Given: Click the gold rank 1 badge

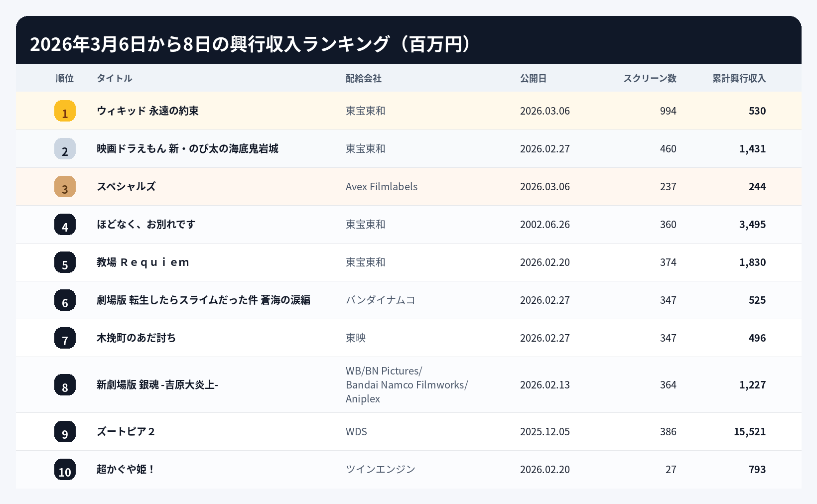Looking at the screenshot, I should pos(65,111).
